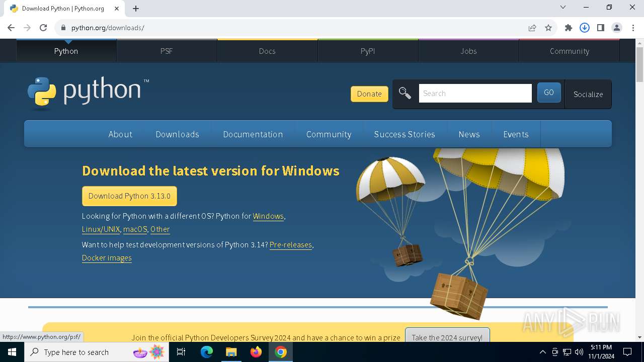
Task: Follow the Linux/UNIX link
Action: point(101,229)
